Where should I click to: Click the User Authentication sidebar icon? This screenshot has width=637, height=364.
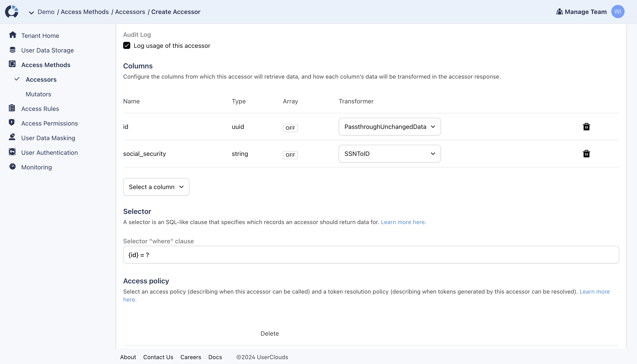point(12,152)
